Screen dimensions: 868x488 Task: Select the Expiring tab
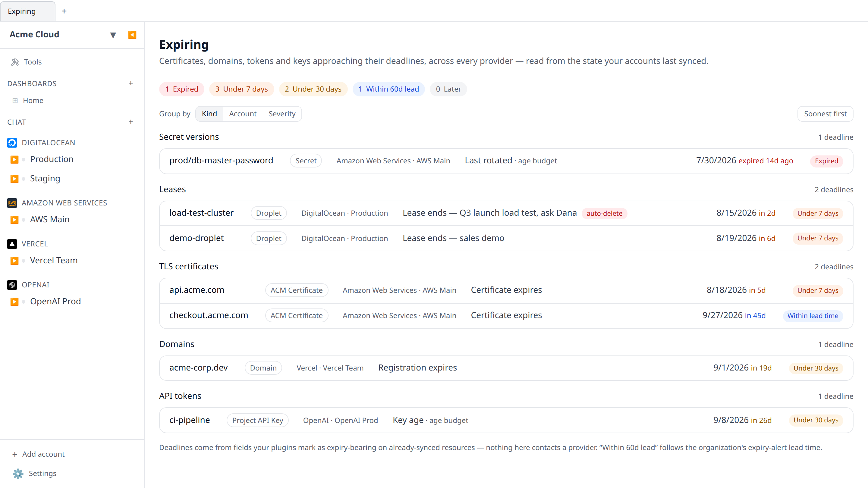click(28, 11)
